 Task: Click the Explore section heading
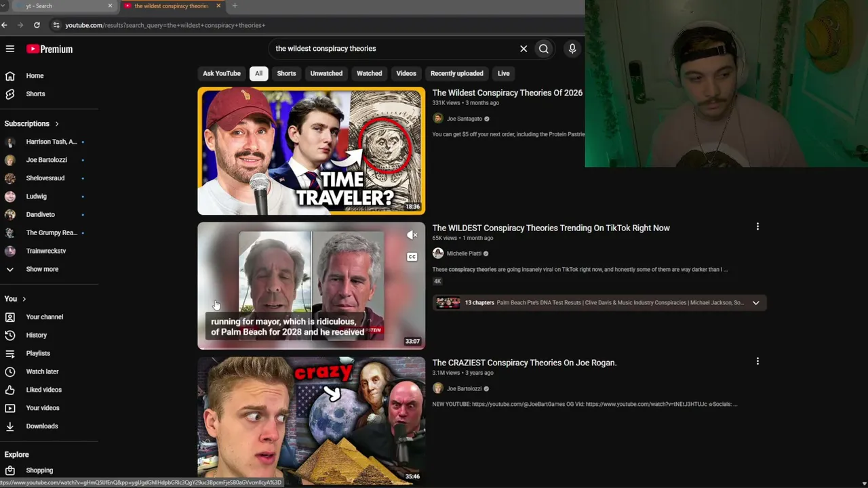(x=17, y=455)
